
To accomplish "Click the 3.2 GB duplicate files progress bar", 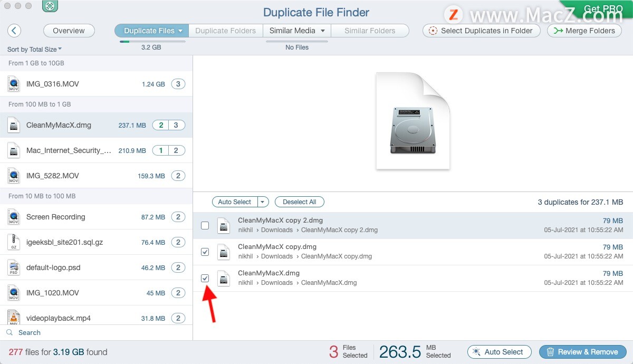I will click(x=152, y=41).
